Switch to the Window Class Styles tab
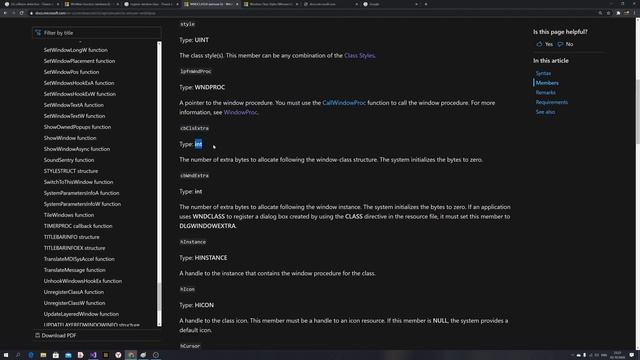 [271, 4]
